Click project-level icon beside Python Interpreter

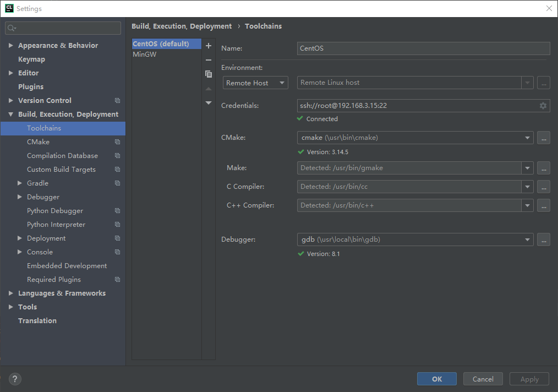tap(117, 224)
